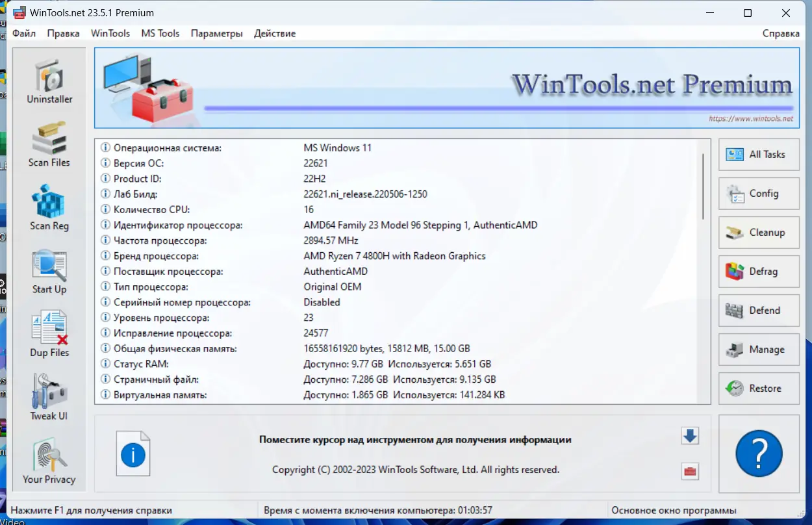
Task: Select the MS Windows 11 value
Action: [x=338, y=148]
